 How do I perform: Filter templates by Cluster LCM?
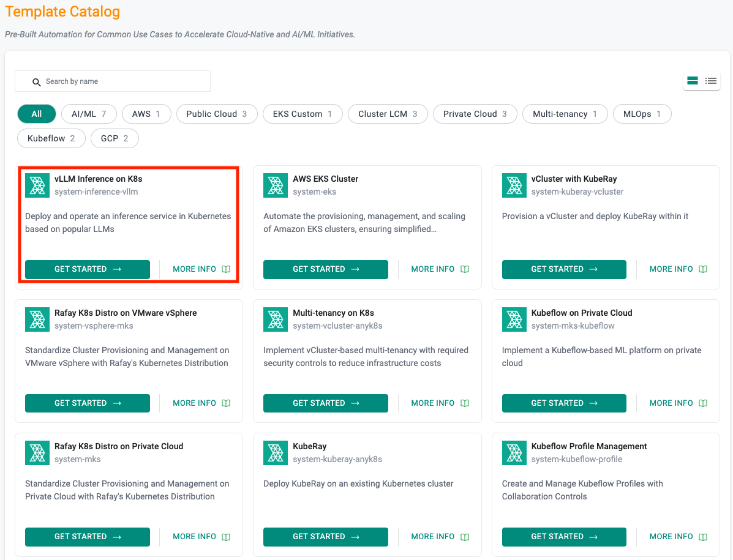[x=388, y=114]
